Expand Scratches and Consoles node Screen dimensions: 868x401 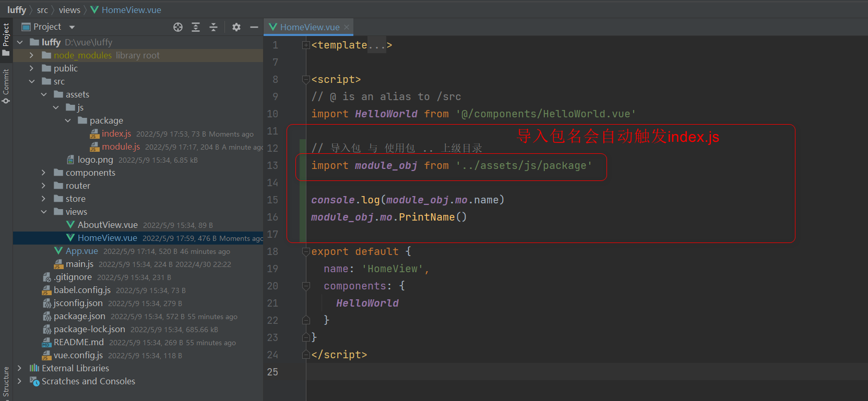(20, 381)
